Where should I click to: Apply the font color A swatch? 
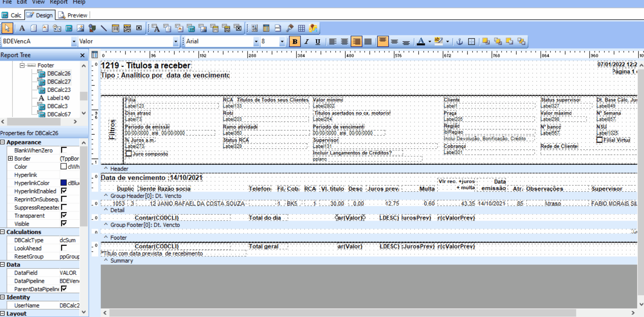pyautogui.click(x=421, y=41)
